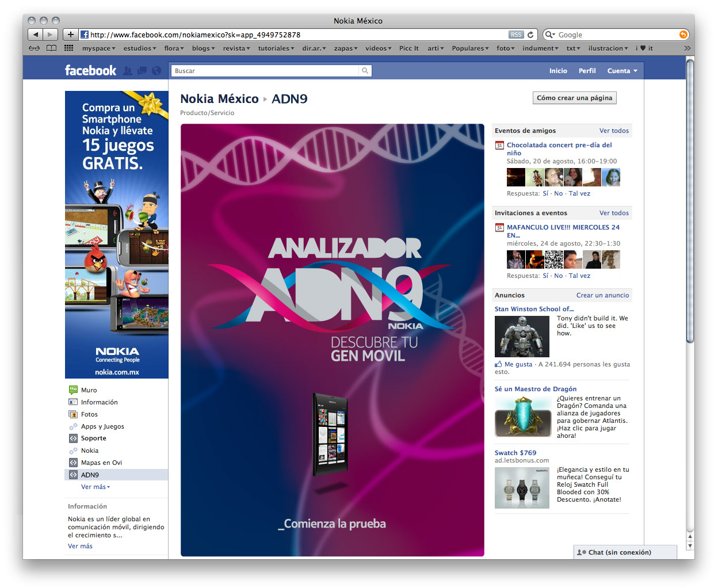Open Apps y Juegos in sidebar
Viewport: 718px width, 588px height.
click(102, 426)
